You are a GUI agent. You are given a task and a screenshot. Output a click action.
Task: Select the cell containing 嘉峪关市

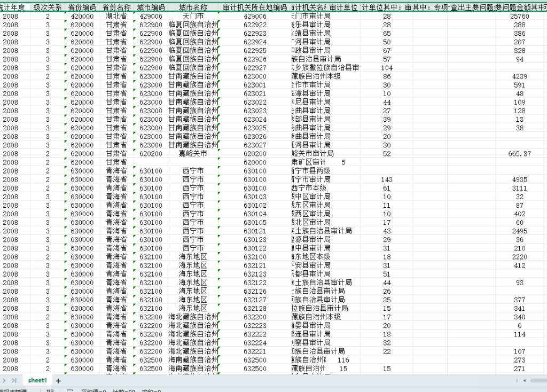coord(193,154)
